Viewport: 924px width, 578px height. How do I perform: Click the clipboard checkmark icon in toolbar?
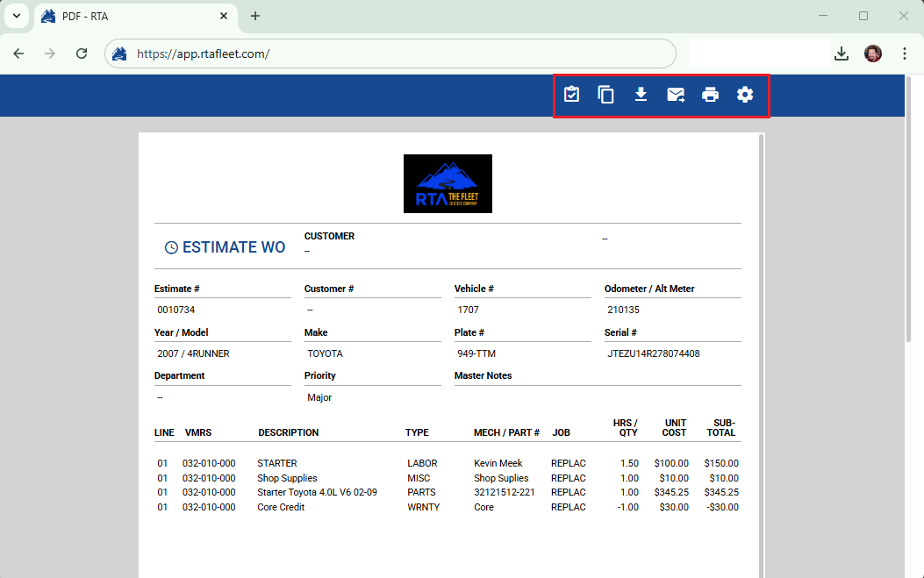click(x=571, y=95)
